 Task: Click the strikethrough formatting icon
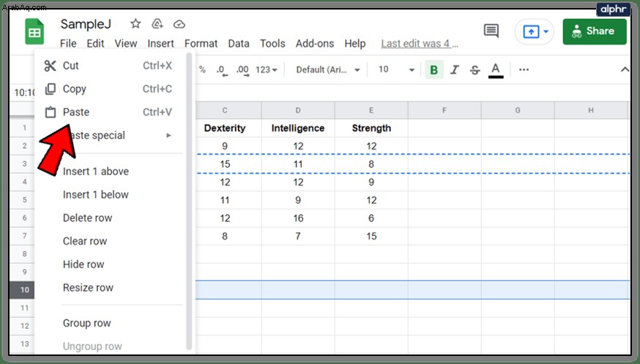click(x=475, y=70)
